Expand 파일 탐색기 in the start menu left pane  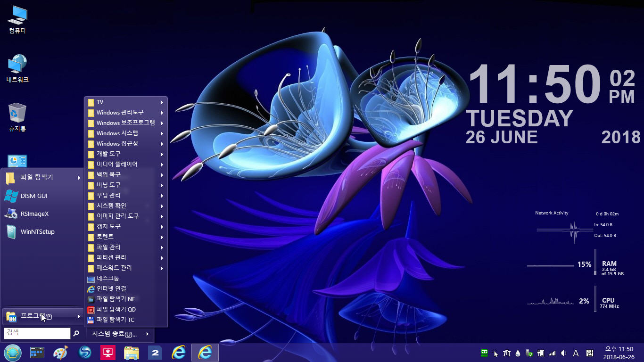pyautogui.click(x=42, y=178)
